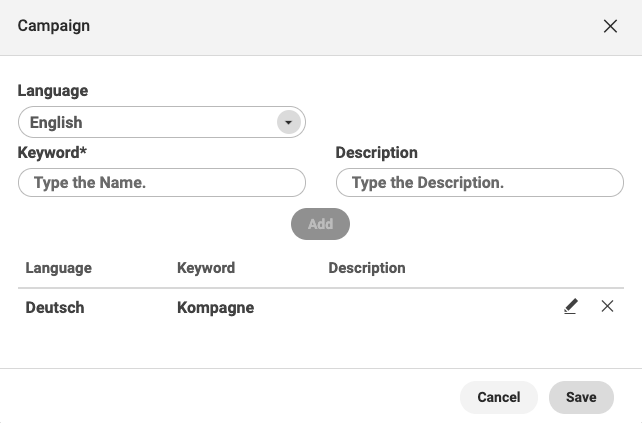Expand the Language dropdown arrow
The image size is (642, 423).
pos(289,122)
